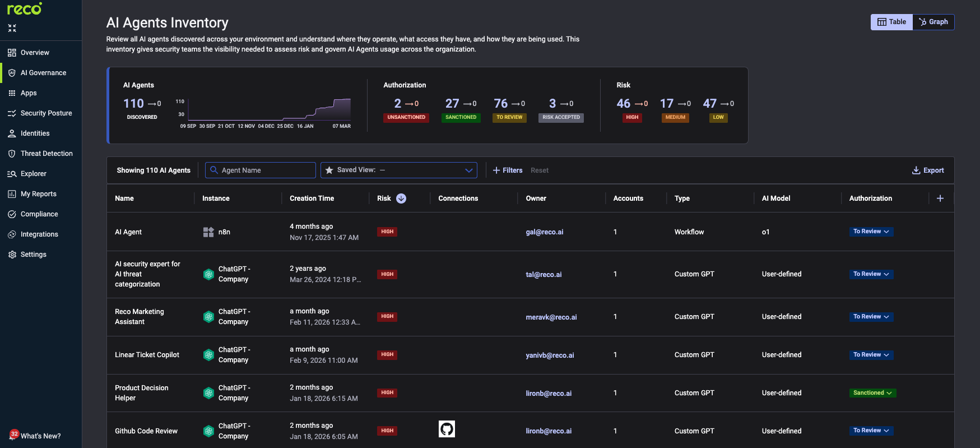Switch to Table view
Viewport: 980px width, 448px height.
point(891,22)
